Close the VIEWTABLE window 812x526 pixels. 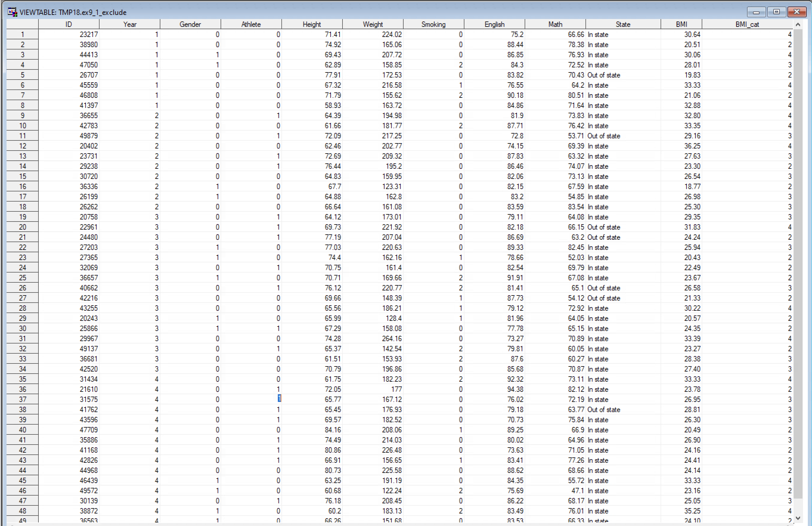(x=796, y=12)
